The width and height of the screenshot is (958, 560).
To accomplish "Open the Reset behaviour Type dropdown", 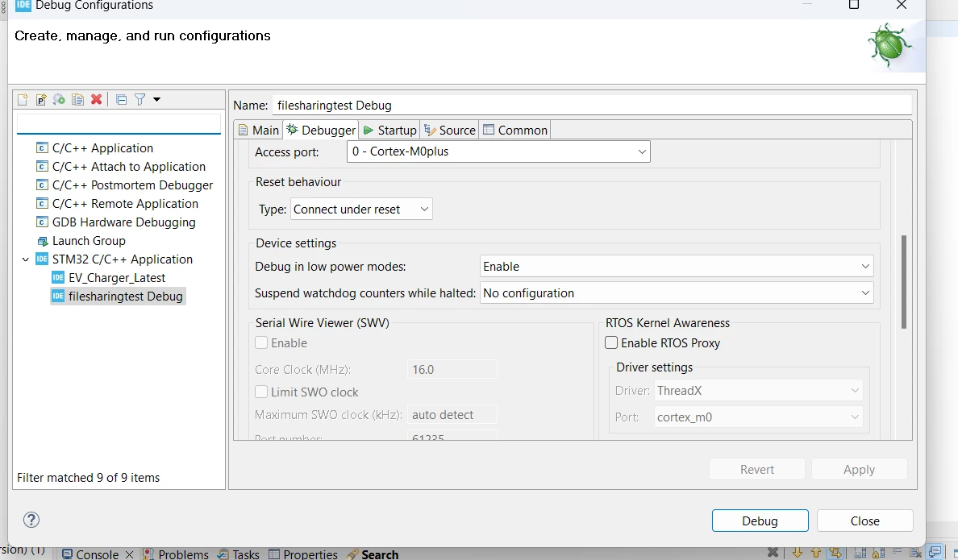I will [x=361, y=209].
